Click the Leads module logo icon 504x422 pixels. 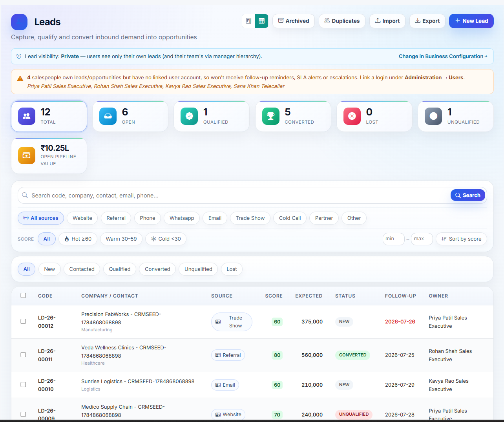click(19, 22)
